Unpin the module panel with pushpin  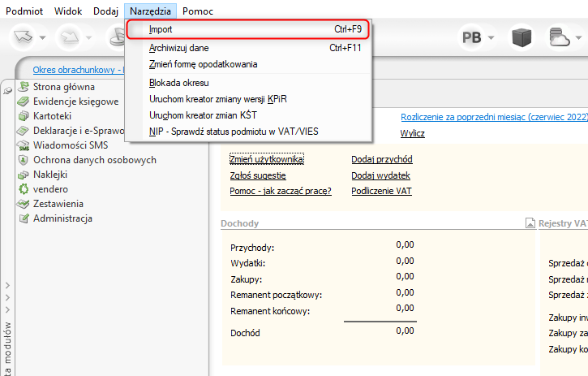click(7, 88)
